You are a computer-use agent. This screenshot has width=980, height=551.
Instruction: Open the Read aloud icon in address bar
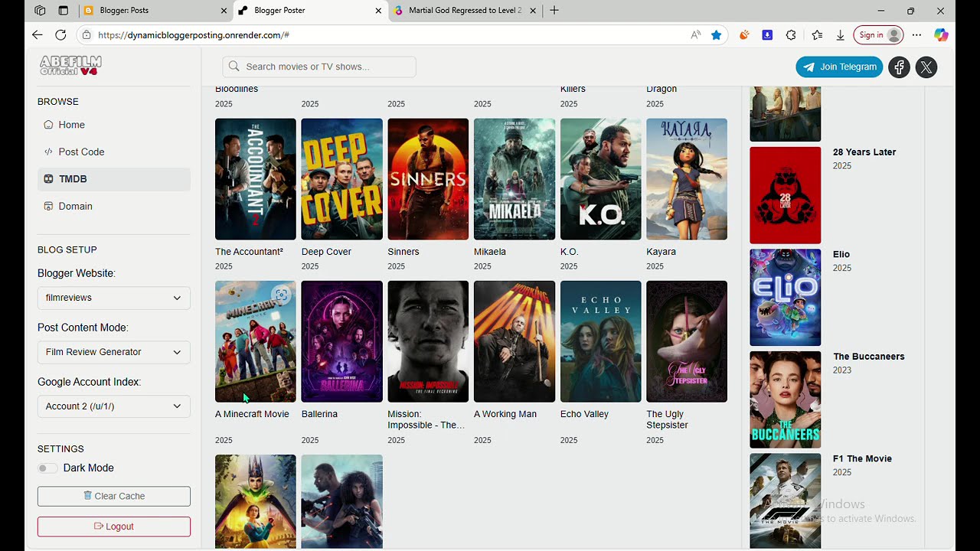[695, 34]
